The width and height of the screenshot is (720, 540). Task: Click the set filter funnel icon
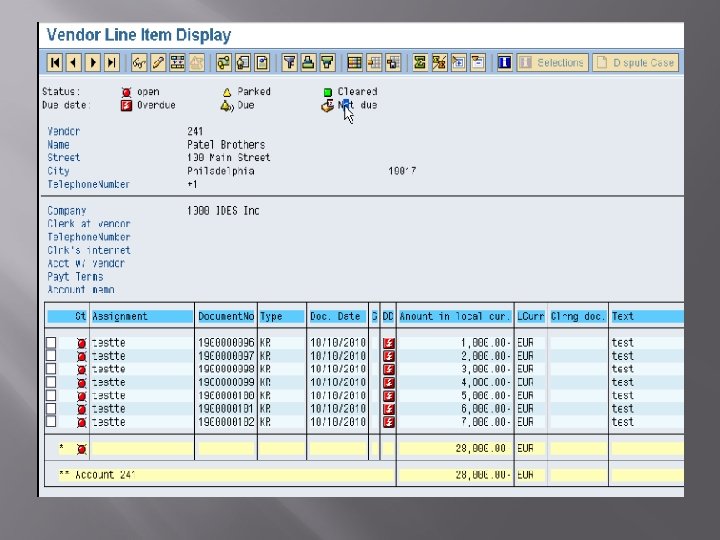point(289,63)
